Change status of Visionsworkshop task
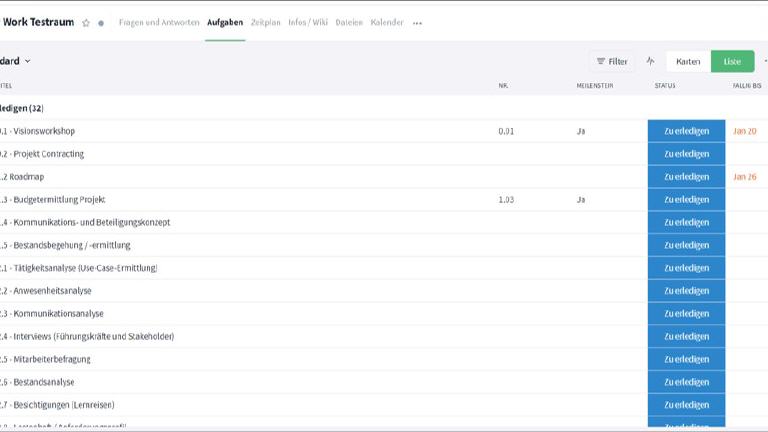Screen dimensions: 768x432 pyautogui.click(x=686, y=131)
